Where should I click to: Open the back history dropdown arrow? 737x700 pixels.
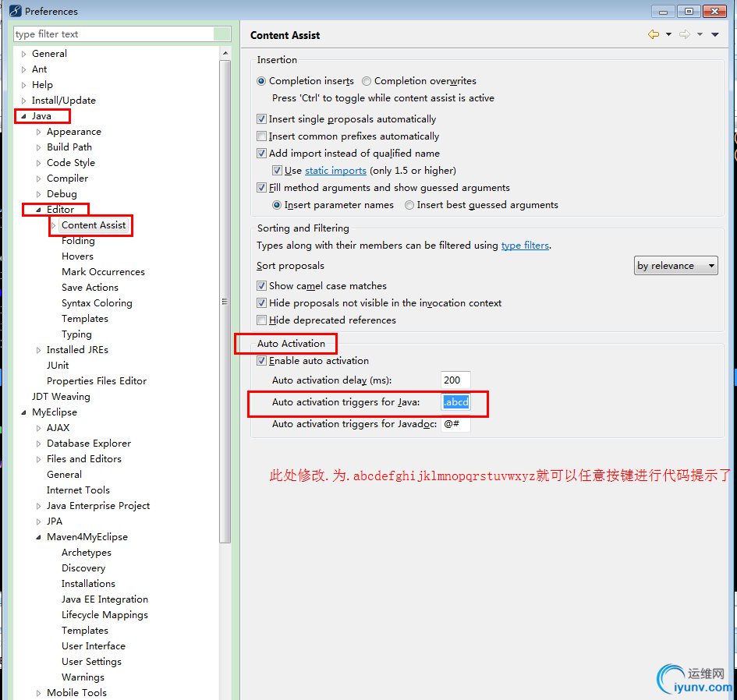pyautogui.click(x=668, y=34)
